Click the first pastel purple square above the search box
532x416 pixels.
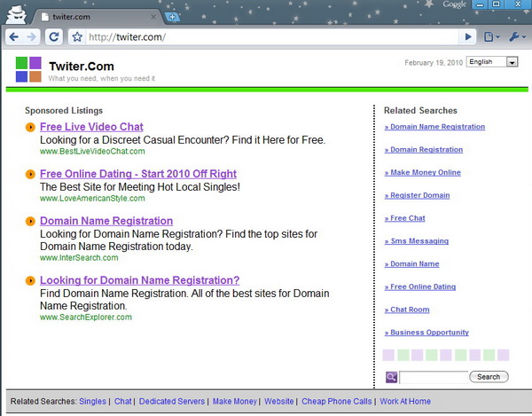pos(388,356)
